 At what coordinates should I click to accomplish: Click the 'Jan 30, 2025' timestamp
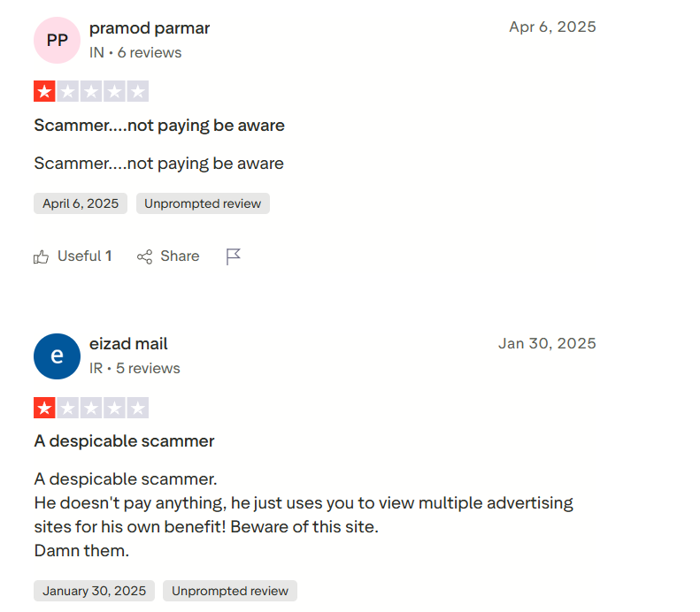pyautogui.click(x=547, y=343)
